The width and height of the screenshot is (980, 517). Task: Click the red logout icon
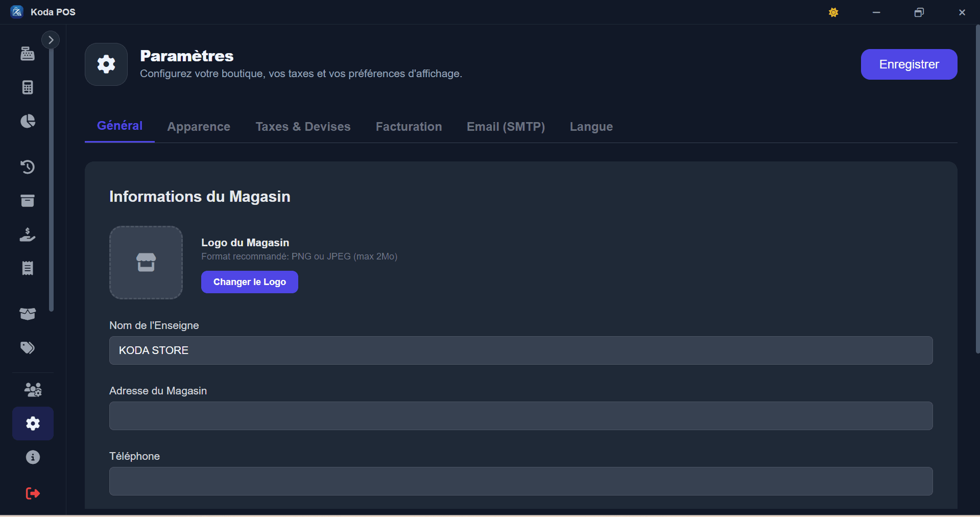33,493
